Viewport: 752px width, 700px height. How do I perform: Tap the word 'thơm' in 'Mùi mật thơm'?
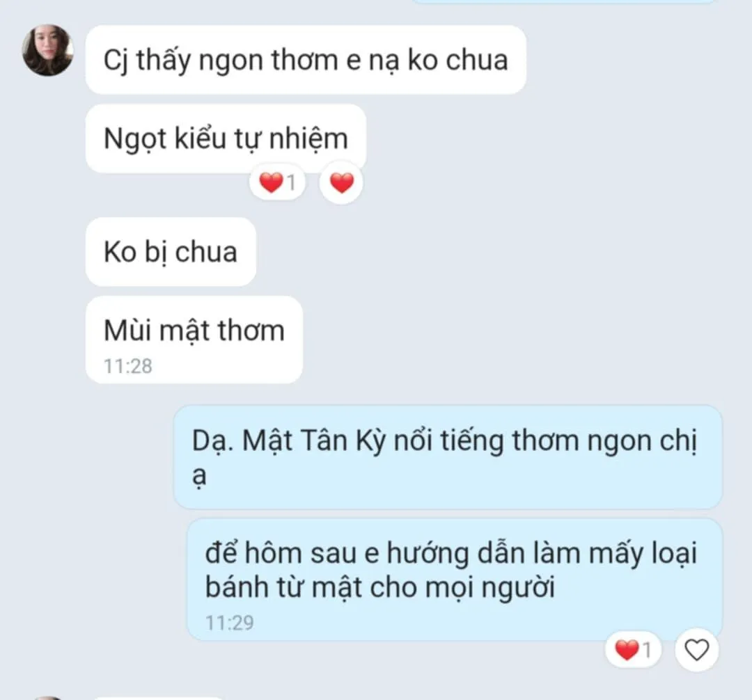(251, 331)
